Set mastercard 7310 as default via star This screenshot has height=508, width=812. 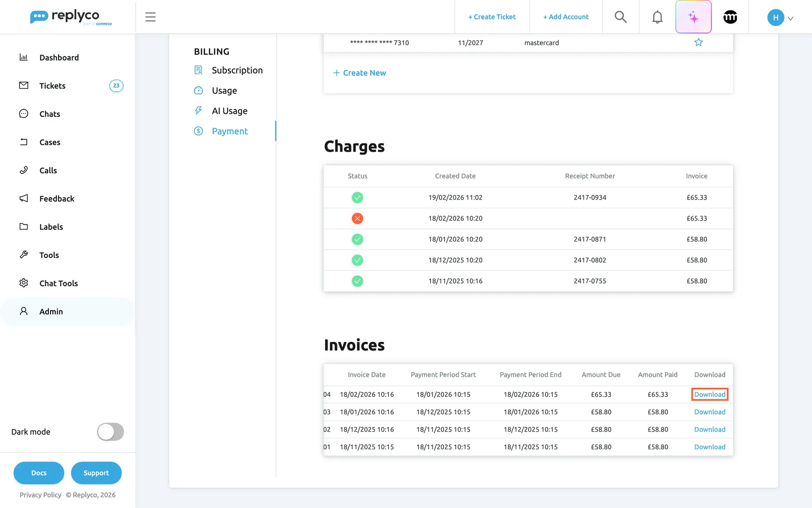click(x=699, y=42)
